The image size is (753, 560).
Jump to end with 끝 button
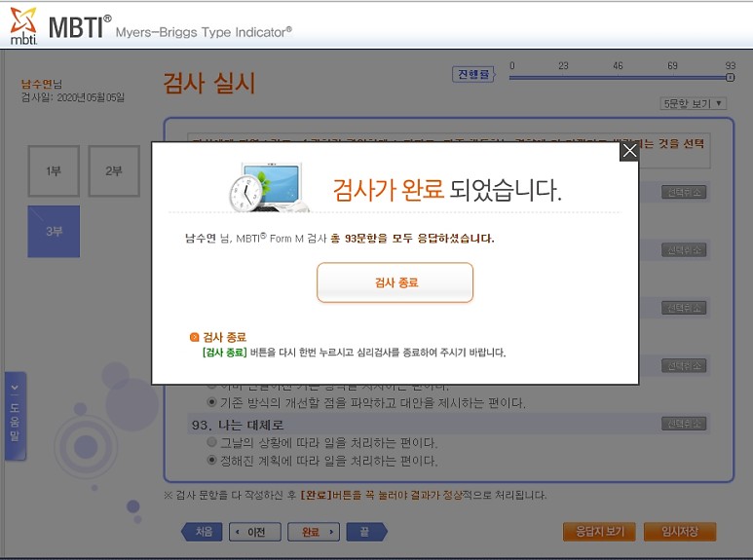click(x=366, y=532)
